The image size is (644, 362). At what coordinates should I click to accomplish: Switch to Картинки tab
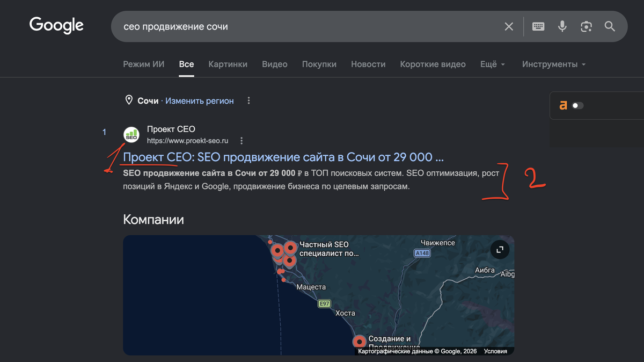point(228,64)
